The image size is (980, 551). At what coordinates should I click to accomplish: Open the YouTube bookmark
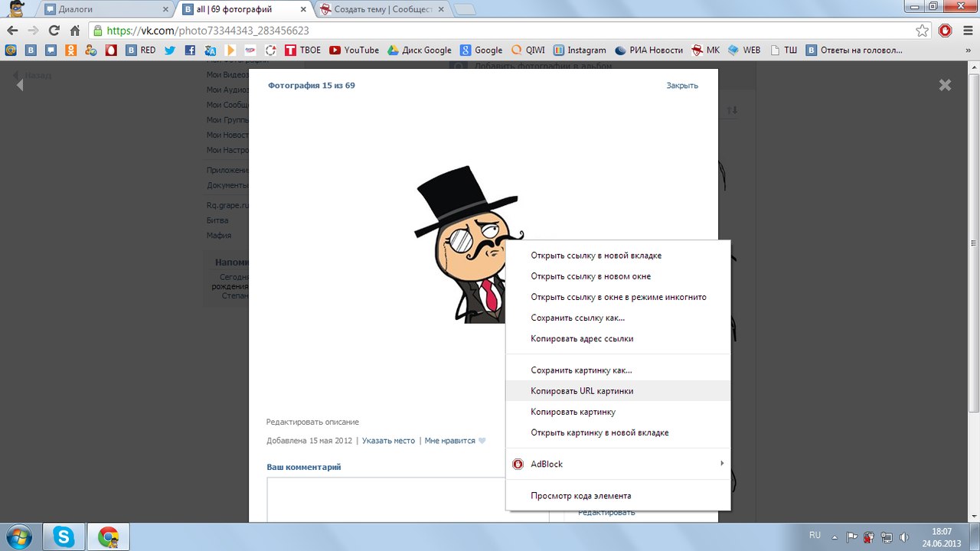click(x=354, y=51)
